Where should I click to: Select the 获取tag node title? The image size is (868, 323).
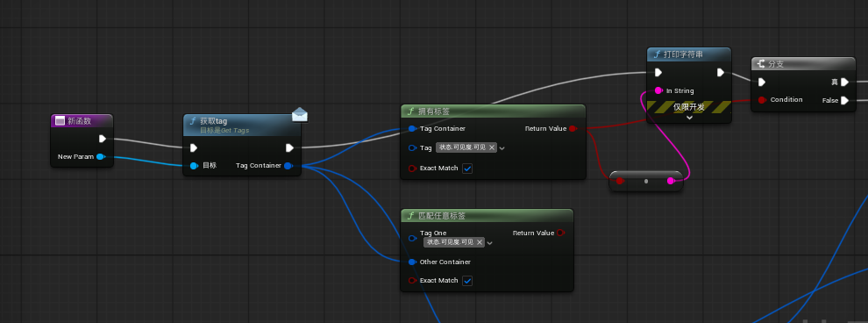(x=214, y=121)
